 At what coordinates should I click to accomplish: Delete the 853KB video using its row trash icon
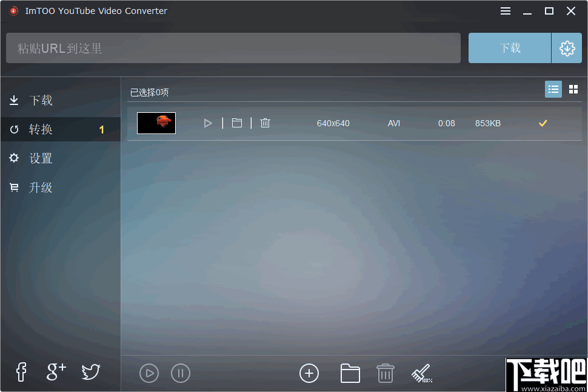[x=265, y=123]
